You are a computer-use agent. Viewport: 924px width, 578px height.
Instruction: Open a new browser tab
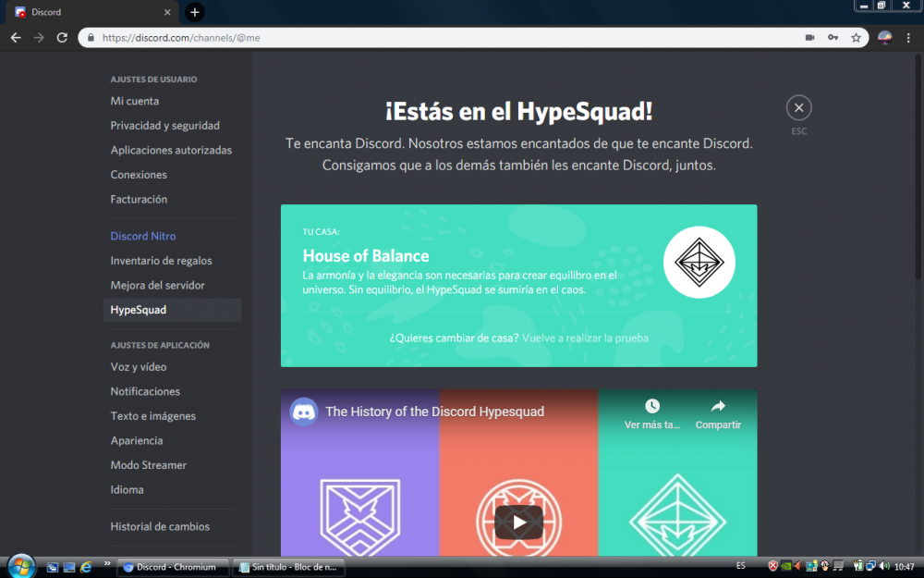point(194,12)
